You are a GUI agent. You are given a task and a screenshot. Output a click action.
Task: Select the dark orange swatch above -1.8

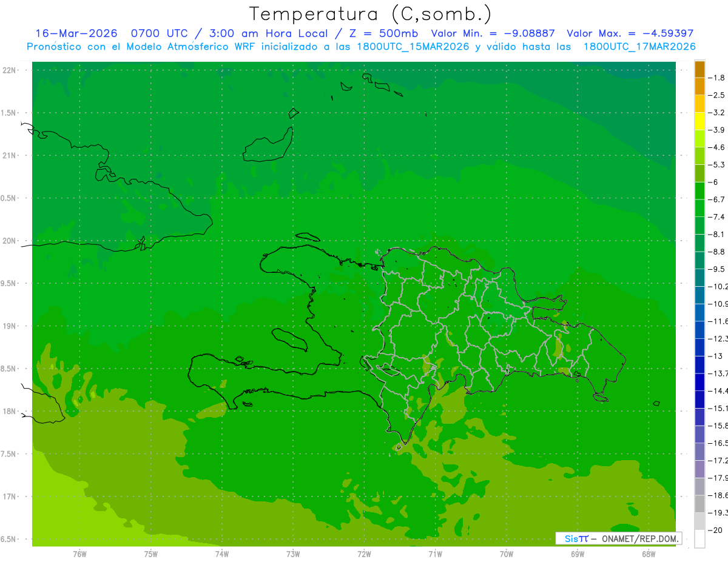tap(699, 69)
